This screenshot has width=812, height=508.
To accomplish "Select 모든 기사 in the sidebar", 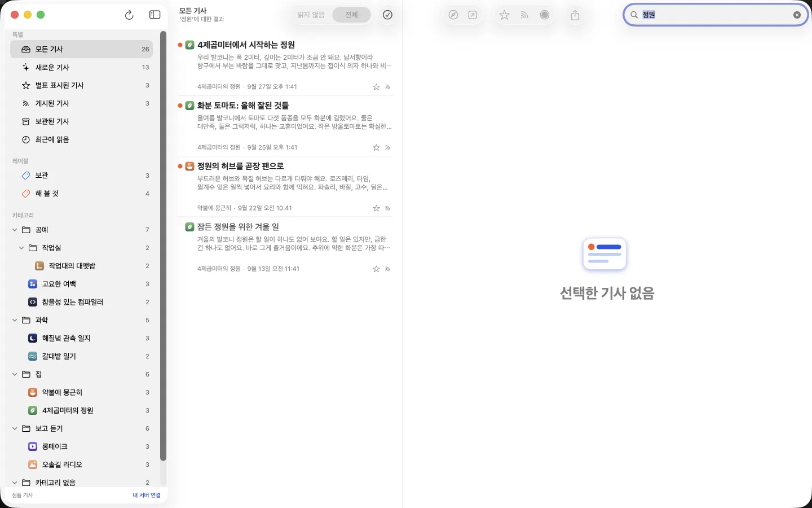I will [x=81, y=49].
